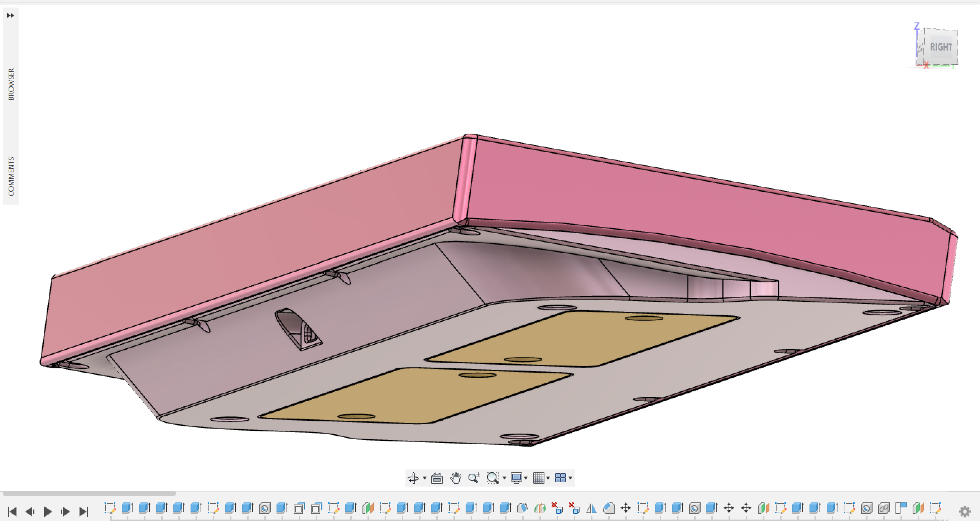This screenshot has width=980, height=521.
Task: Click the horizontal timeline scrollbar
Action: (90, 493)
